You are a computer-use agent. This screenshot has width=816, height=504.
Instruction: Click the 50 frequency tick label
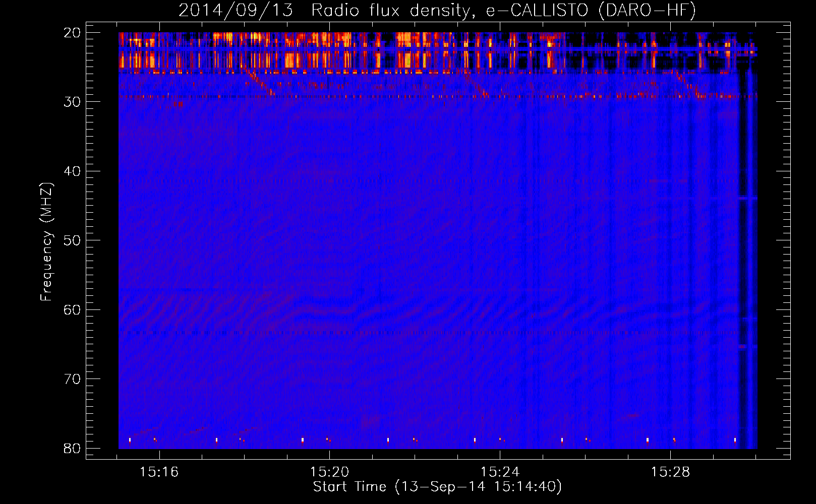[x=73, y=240]
